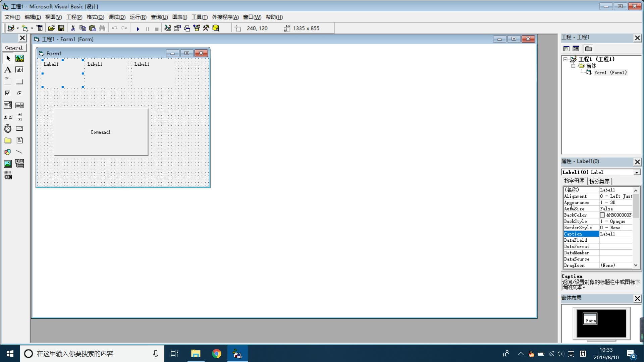Select the OptionButton tool in toolbox
Viewport: 644px width, 362px height.
pyautogui.click(x=19, y=93)
